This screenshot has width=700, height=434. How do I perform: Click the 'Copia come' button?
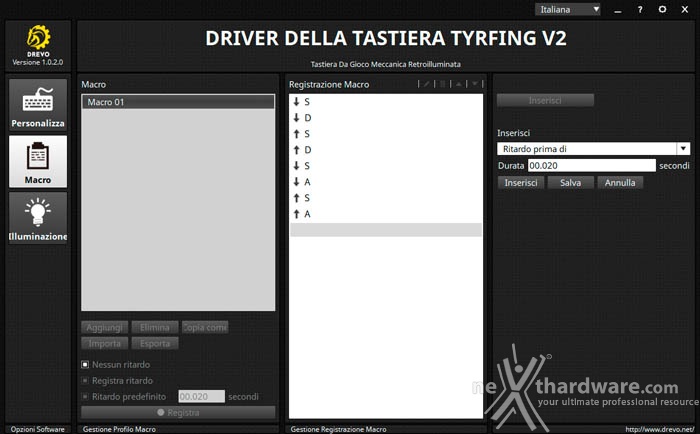pos(205,327)
